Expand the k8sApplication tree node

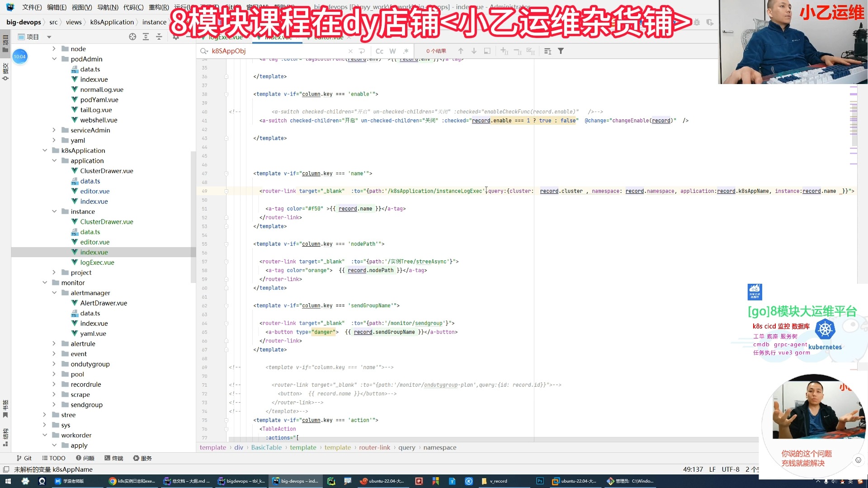tap(45, 150)
